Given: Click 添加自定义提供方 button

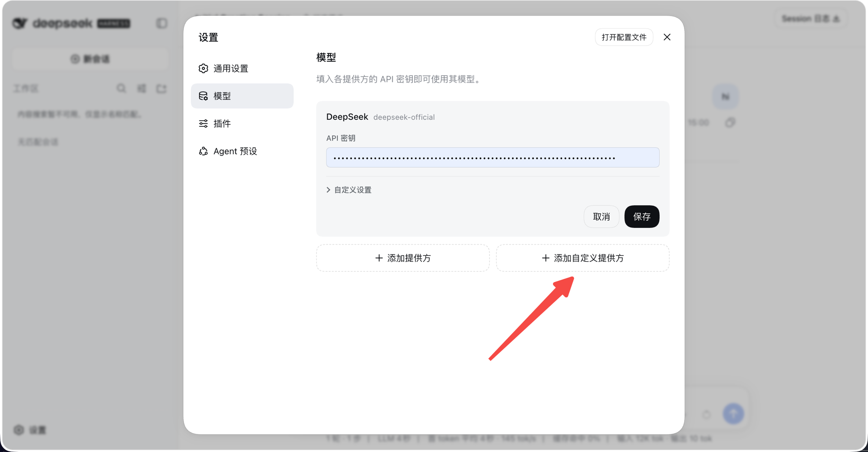Looking at the screenshot, I should pos(582,258).
